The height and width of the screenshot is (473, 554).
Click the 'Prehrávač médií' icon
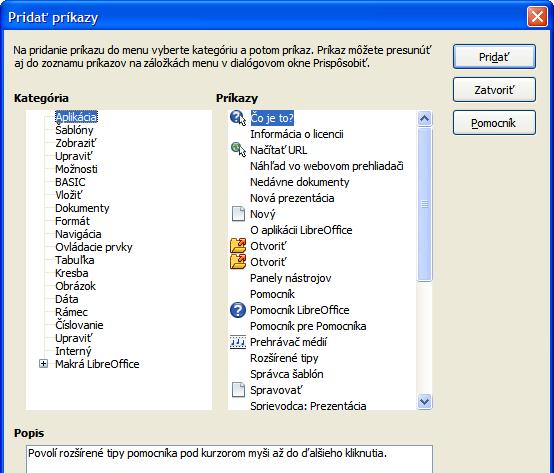238,342
